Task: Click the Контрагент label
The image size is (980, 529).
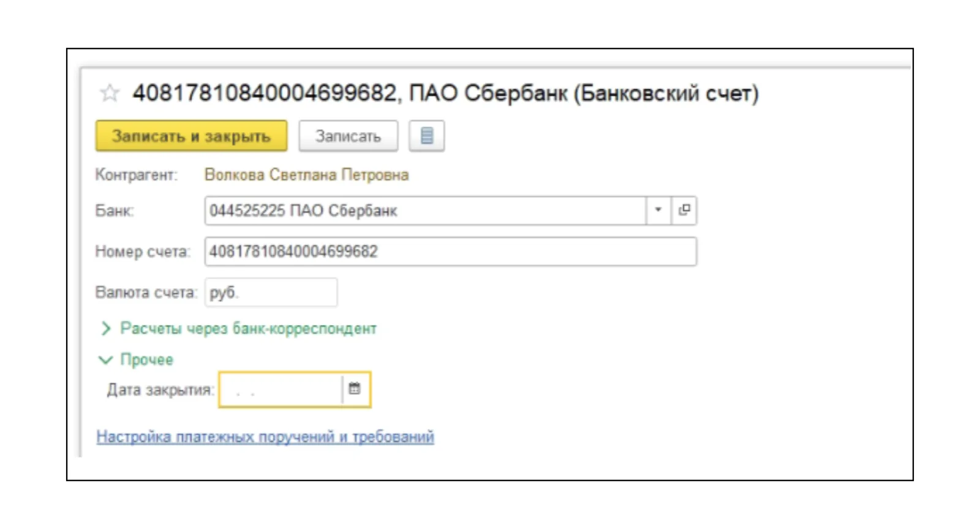Action: [136, 175]
